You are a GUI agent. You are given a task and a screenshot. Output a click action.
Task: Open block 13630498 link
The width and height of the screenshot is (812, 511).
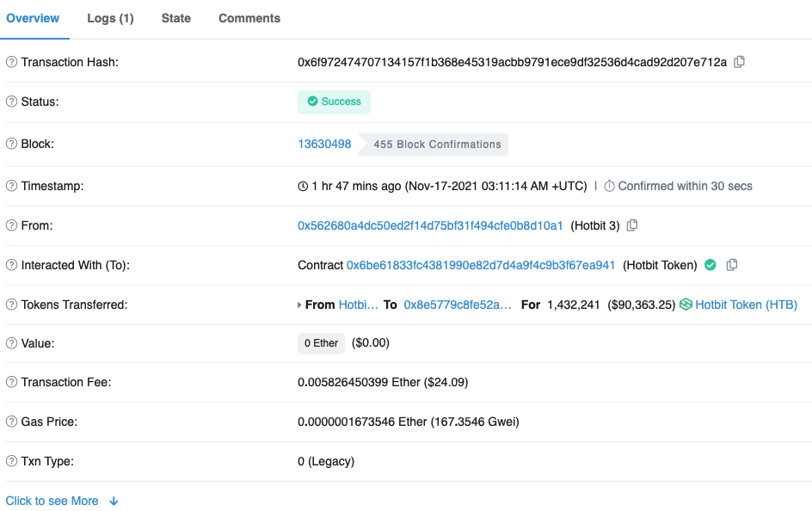[324, 144]
